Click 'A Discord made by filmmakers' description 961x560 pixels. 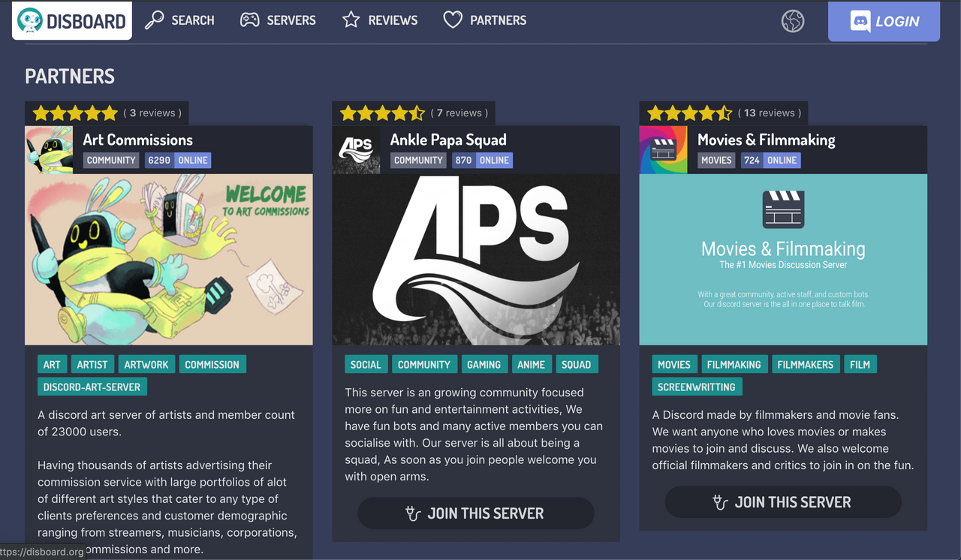[x=783, y=440]
